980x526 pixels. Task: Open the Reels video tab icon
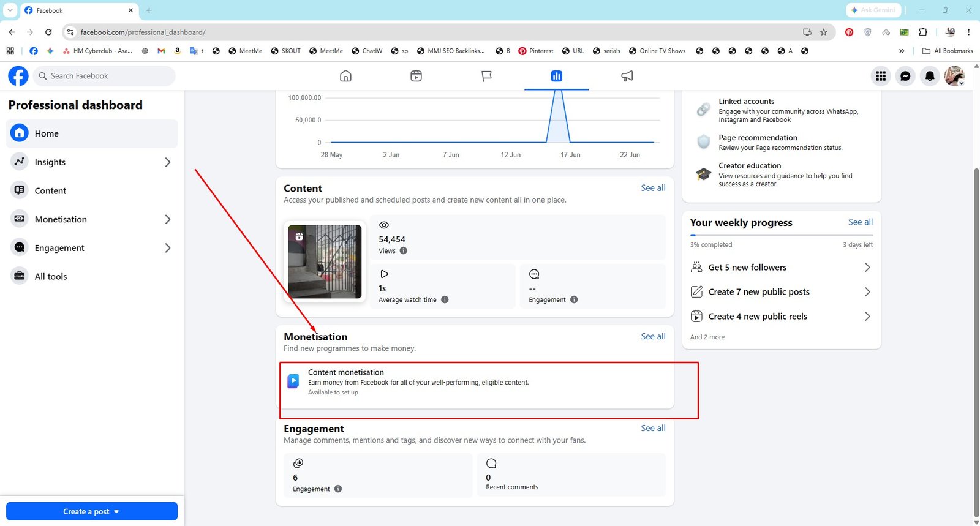click(416, 76)
